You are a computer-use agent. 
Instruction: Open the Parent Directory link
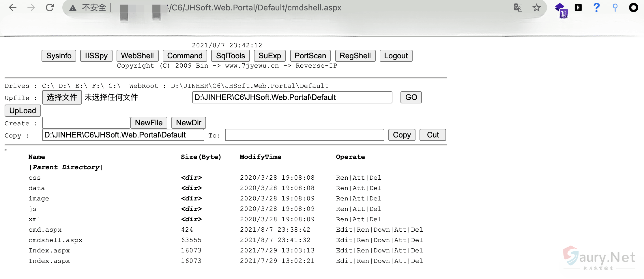66,167
